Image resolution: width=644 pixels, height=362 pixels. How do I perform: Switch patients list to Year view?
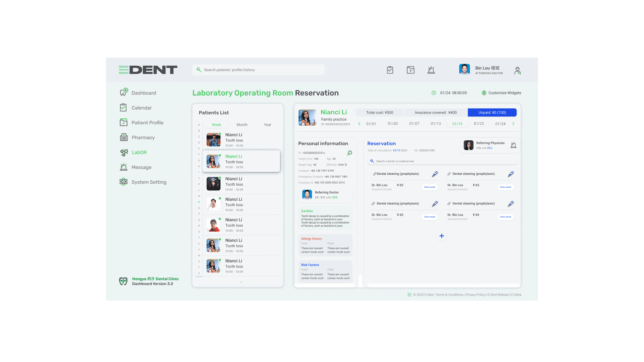267,125
